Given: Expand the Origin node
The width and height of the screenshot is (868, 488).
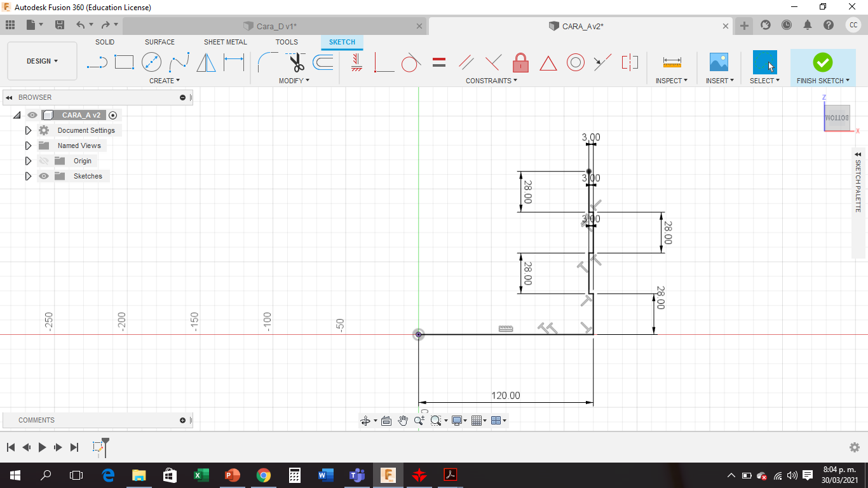Looking at the screenshot, I should (28, 161).
